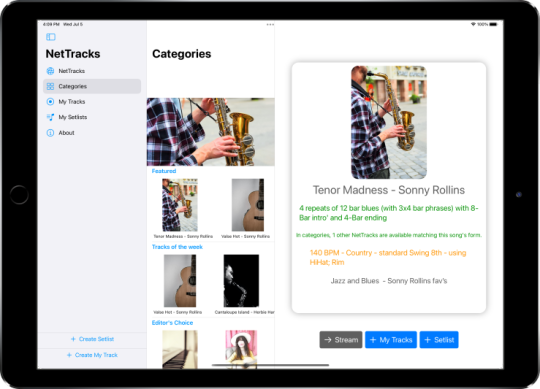
Task: Click the Categories grid icon in sidebar
Action: pos(50,86)
